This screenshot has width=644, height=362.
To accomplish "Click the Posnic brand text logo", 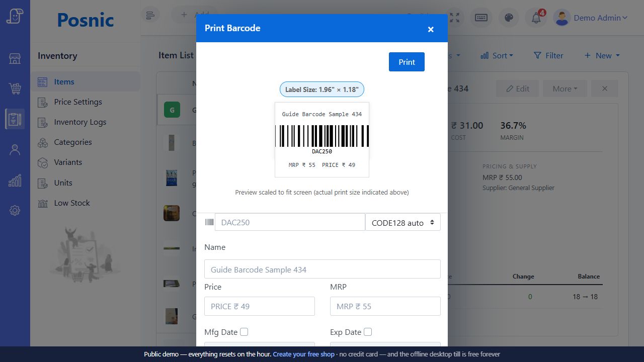I will (x=85, y=20).
